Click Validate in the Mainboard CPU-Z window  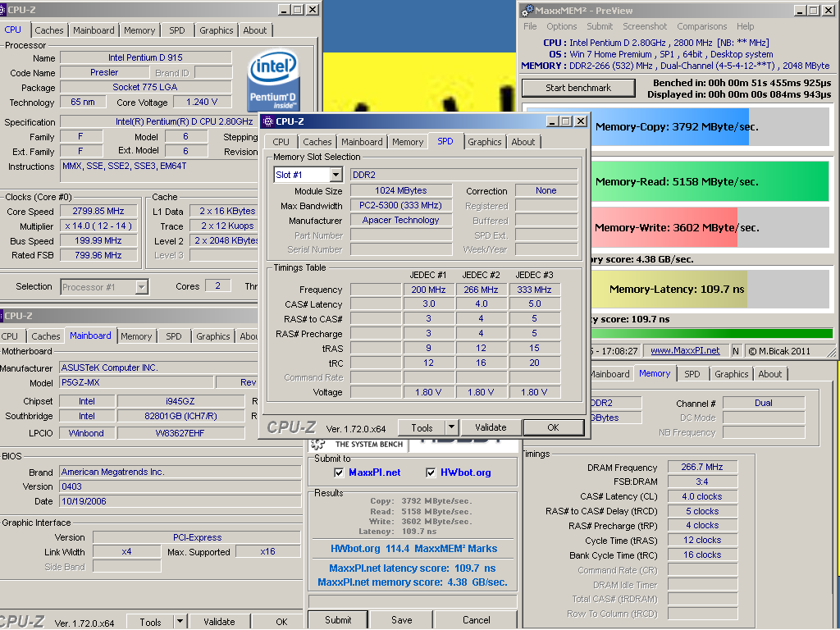click(x=219, y=622)
